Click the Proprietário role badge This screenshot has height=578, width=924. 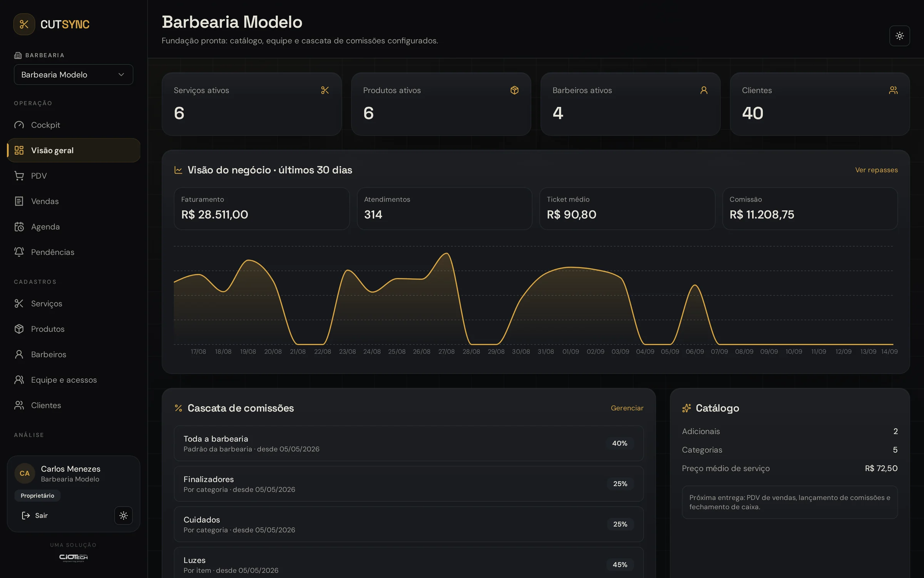[37, 496]
